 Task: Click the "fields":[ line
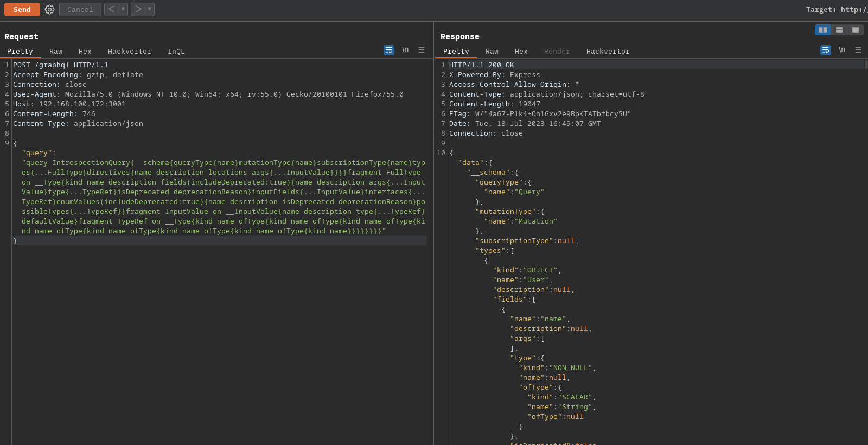[514, 300]
